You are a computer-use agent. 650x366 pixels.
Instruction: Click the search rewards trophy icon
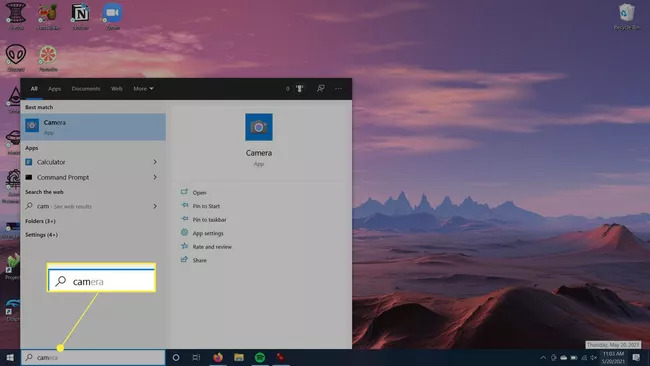pos(300,88)
